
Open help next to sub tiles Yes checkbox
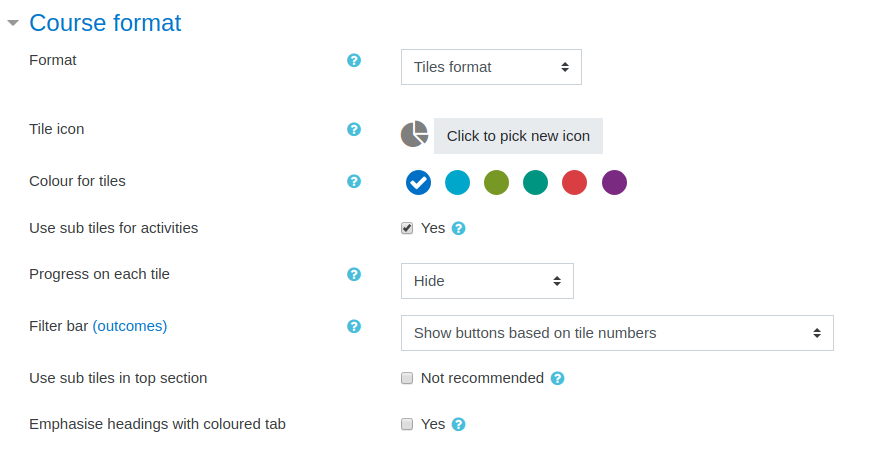(459, 229)
